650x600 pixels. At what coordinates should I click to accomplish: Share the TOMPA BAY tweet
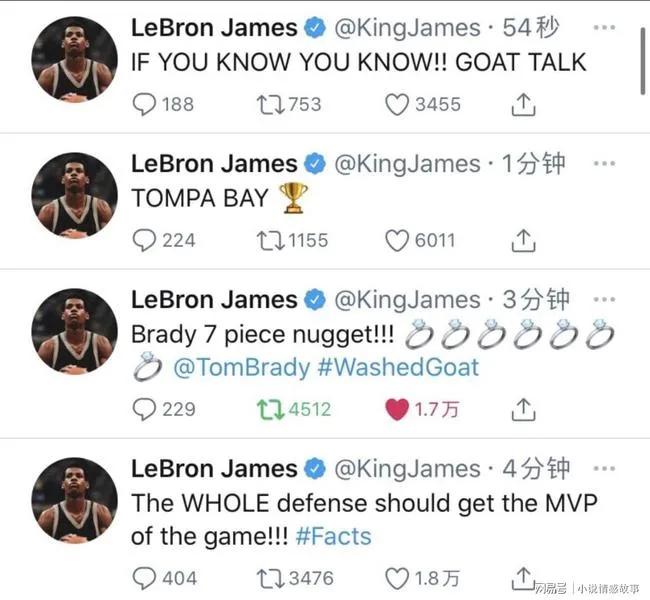523,240
